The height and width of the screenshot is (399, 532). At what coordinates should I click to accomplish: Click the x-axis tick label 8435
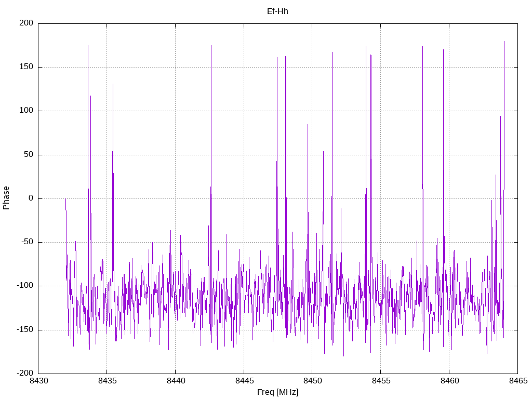tap(107, 381)
